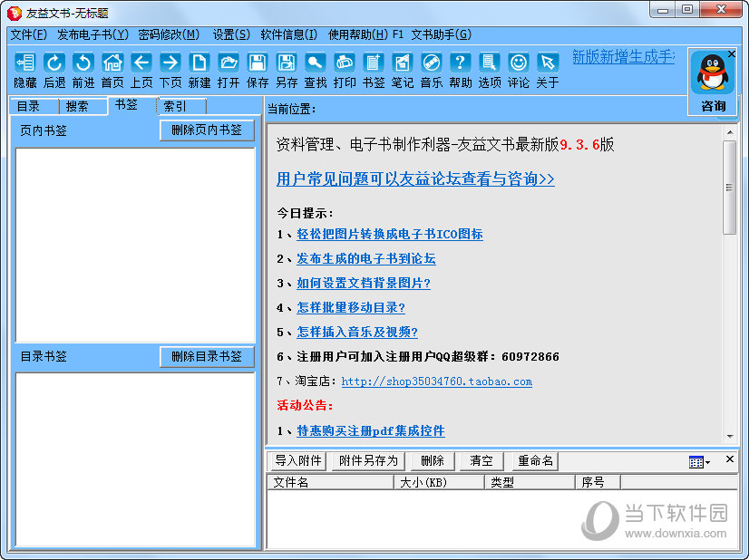
Task: Click the 删除目录书签 button
Action: [207, 356]
